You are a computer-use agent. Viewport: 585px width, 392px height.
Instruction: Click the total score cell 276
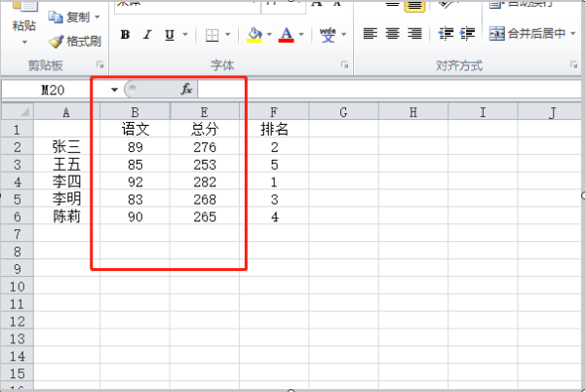coord(205,147)
